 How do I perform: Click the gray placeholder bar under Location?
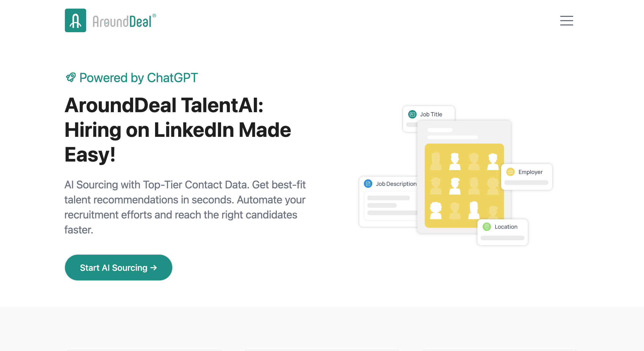point(502,238)
